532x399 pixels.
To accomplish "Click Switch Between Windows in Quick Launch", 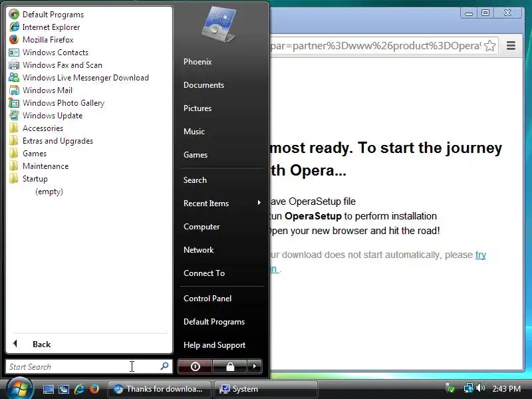I will click(63, 389).
